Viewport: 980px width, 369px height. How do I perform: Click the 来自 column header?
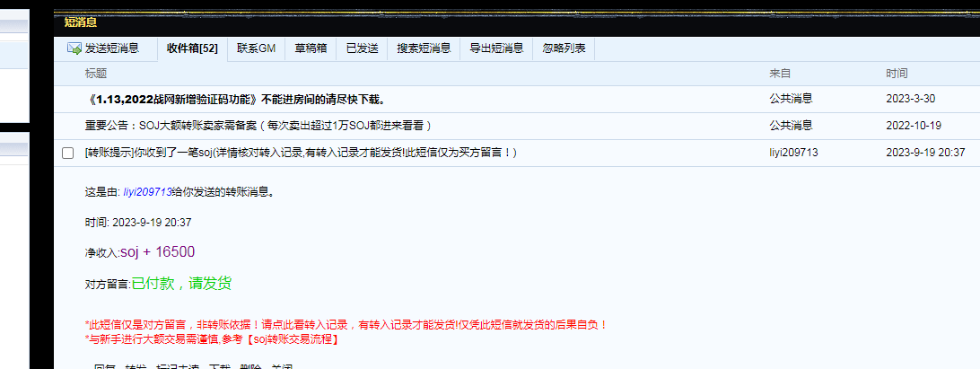coord(779,73)
